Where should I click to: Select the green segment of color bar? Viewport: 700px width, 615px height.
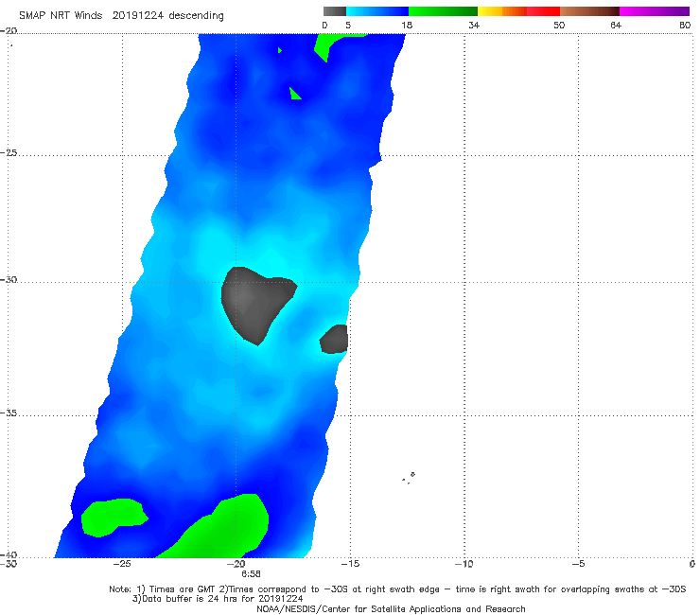pos(443,11)
